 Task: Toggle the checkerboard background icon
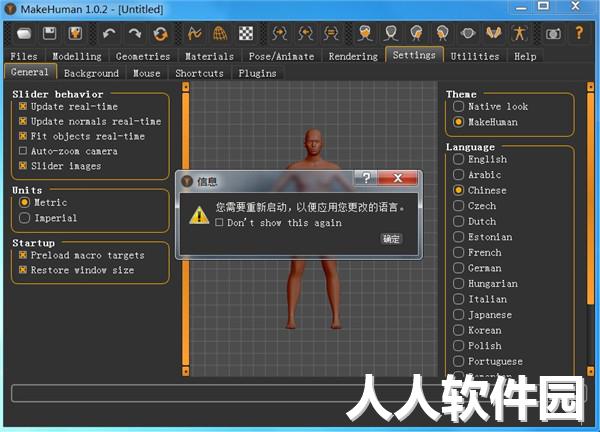point(246,34)
